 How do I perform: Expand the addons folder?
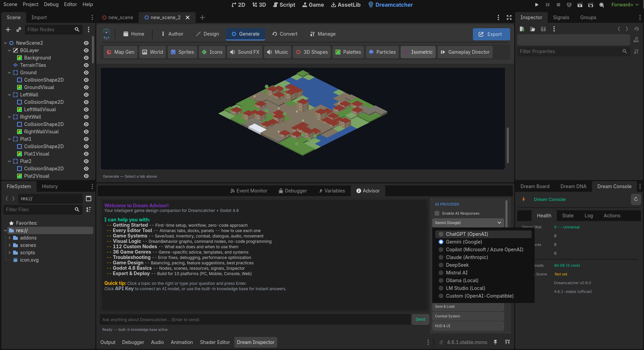pyautogui.click(x=9, y=238)
